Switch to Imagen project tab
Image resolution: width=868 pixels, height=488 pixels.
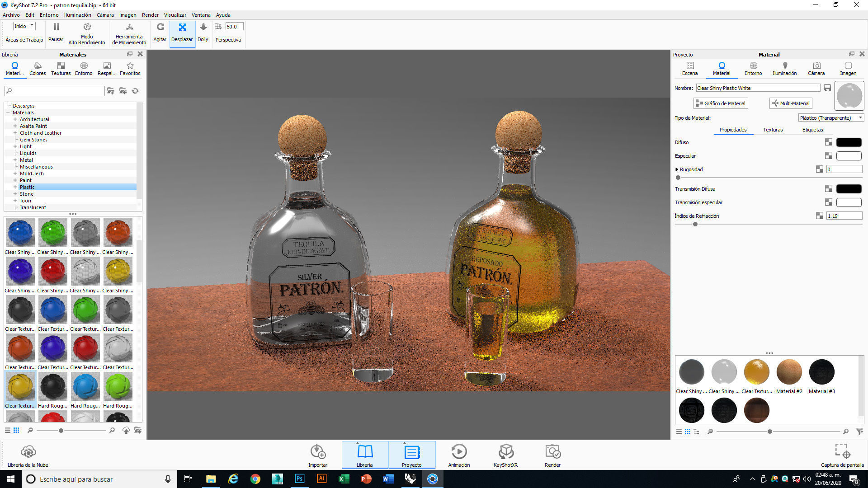point(848,68)
